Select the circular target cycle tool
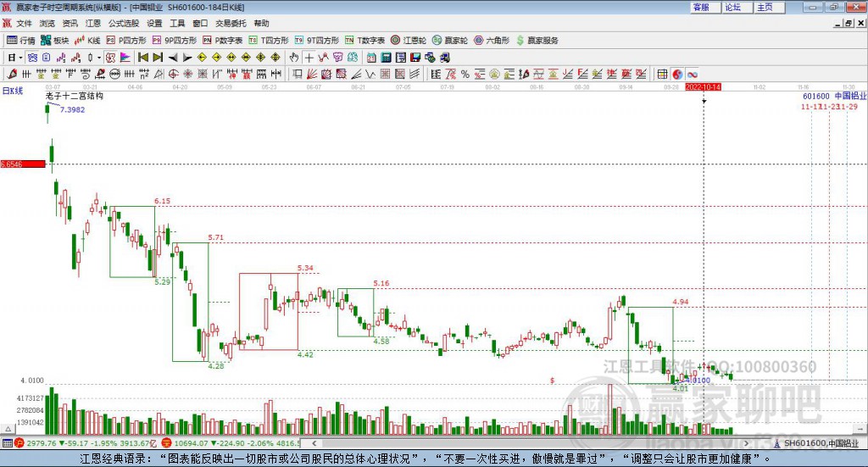 [x=173, y=74]
